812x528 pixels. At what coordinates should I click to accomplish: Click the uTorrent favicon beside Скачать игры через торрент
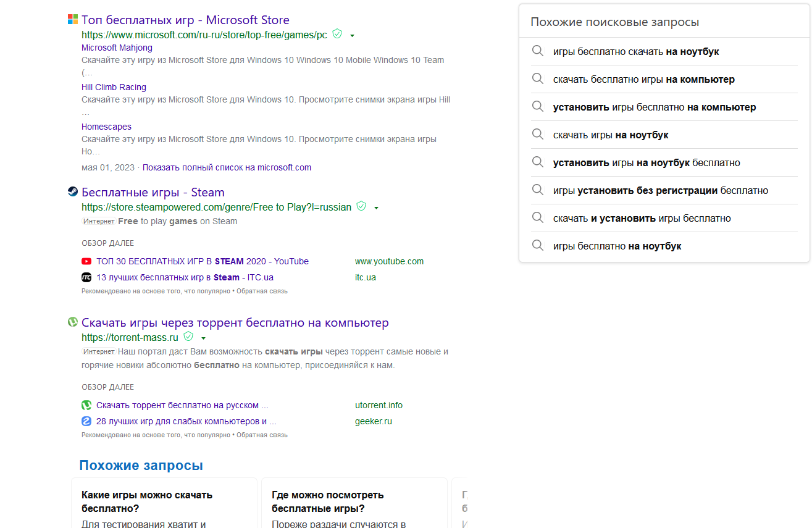pyautogui.click(x=73, y=322)
